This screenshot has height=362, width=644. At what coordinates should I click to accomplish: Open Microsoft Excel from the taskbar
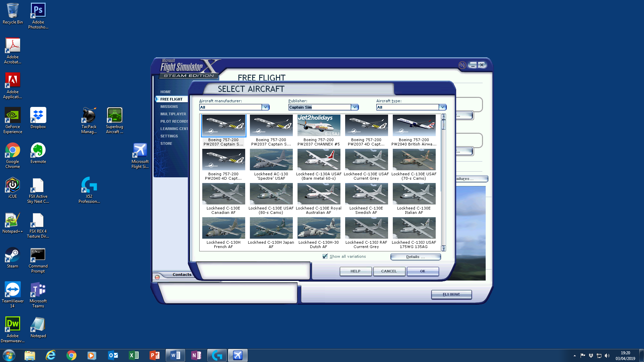(134, 355)
